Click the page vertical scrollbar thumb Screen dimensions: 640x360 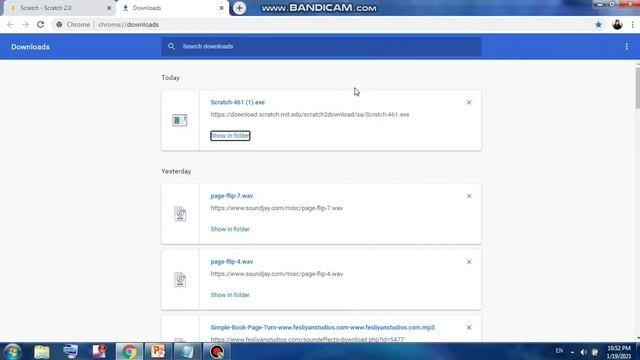637,88
